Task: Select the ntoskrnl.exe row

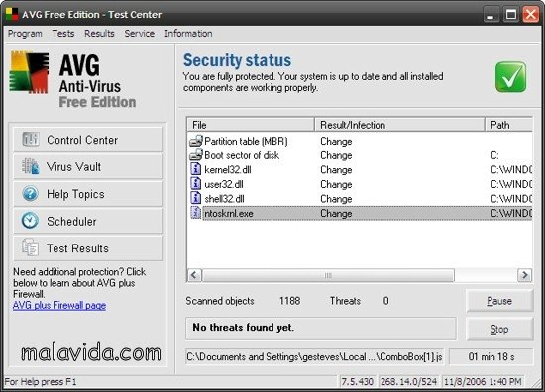Action: point(360,213)
